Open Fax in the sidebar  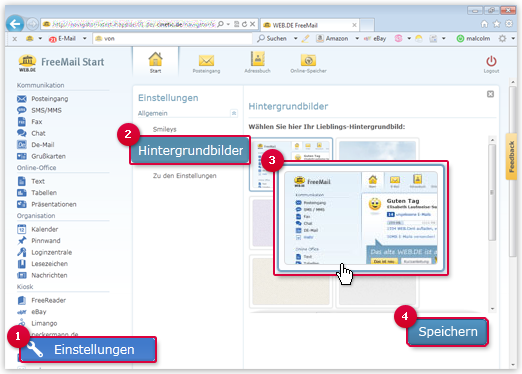click(30, 122)
